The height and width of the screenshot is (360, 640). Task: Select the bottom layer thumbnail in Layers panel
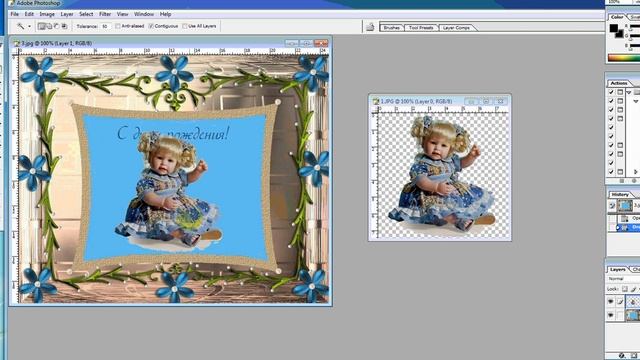pyautogui.click(x=633, y=315)
